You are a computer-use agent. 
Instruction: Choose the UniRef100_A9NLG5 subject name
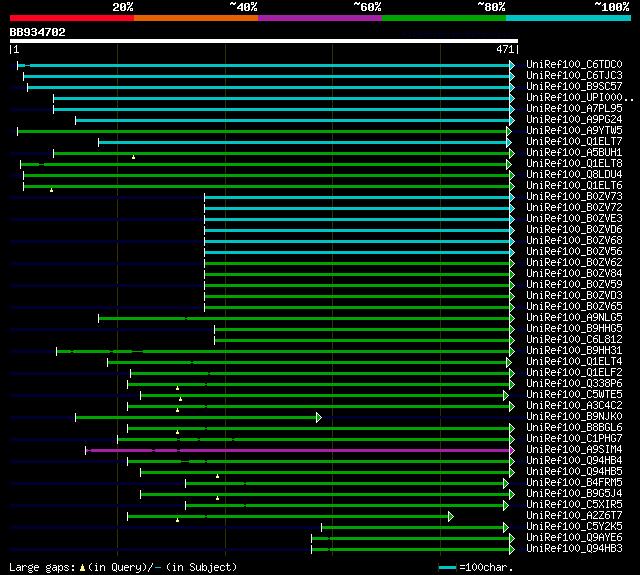coord(574,318)
